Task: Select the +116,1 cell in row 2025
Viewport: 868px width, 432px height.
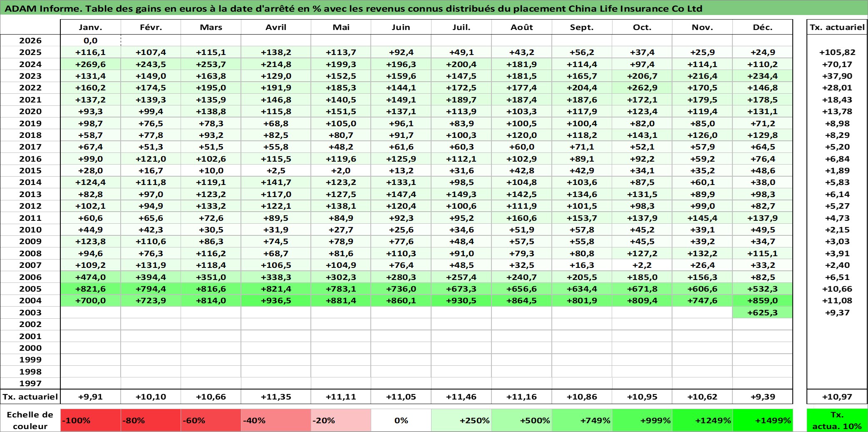Action: pos(90,52)
